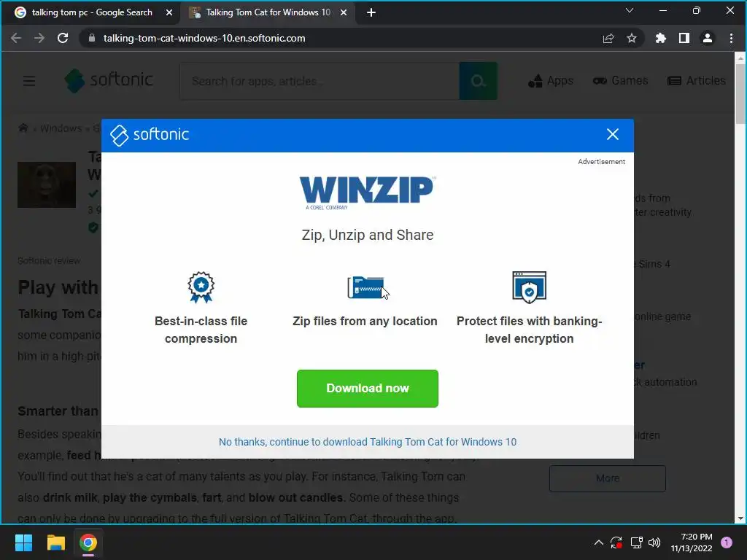747x560 pixels.
Task: Click the Softonic logo in dialog header
Action: [150, 135]
